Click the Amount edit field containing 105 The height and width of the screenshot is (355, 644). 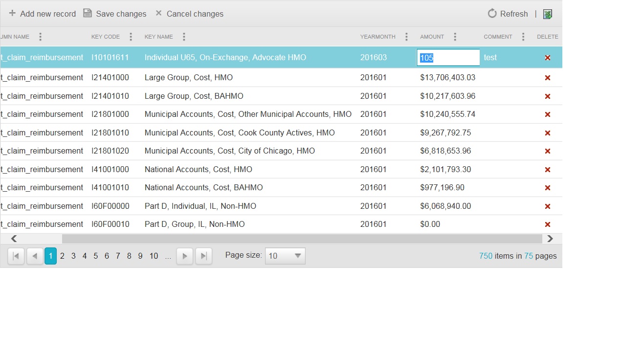coord(448,58)
